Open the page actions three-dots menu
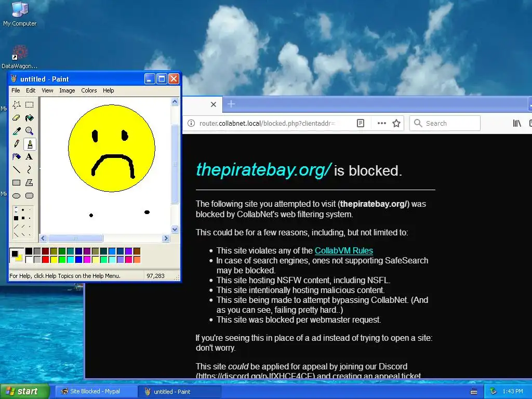Viewport: 532px width, 399px height. [x=382, y=123]
